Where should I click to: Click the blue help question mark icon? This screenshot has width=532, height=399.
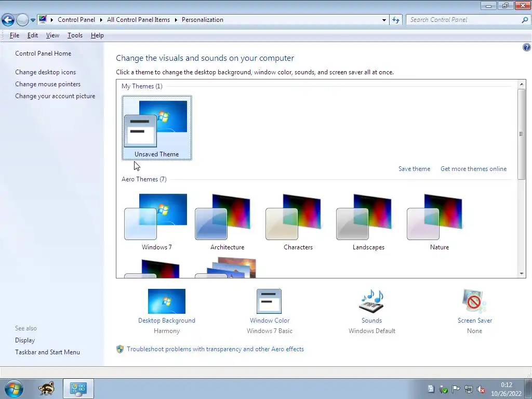click(526, 47)
